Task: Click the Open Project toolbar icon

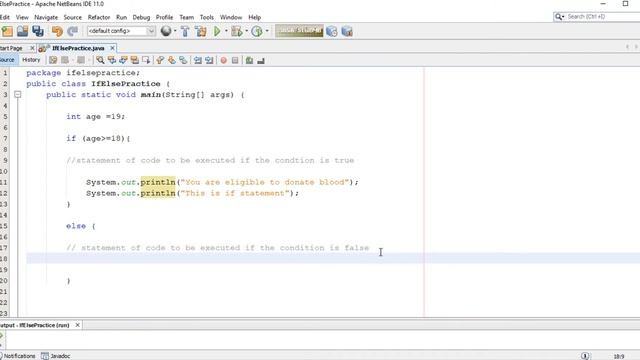Action: (22, 31)
